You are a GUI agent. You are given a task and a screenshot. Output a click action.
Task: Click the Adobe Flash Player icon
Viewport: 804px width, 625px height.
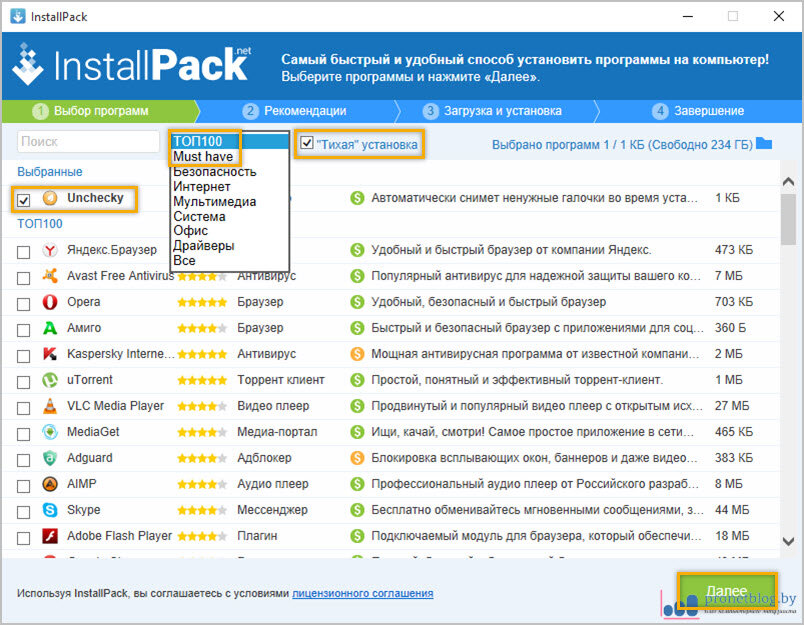click(50, 536)
